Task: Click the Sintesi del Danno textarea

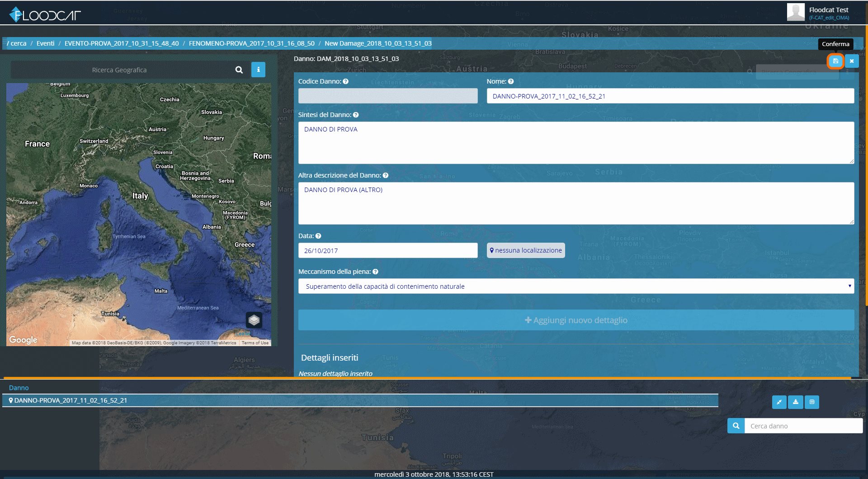Action: (x=576, y=143)
